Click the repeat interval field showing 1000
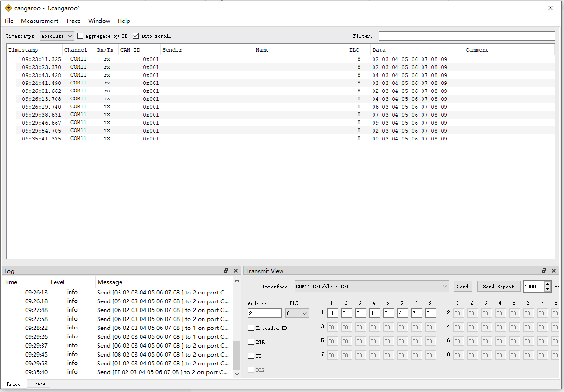The height and width of the screenshot is (392, 564). coord(534,287)
